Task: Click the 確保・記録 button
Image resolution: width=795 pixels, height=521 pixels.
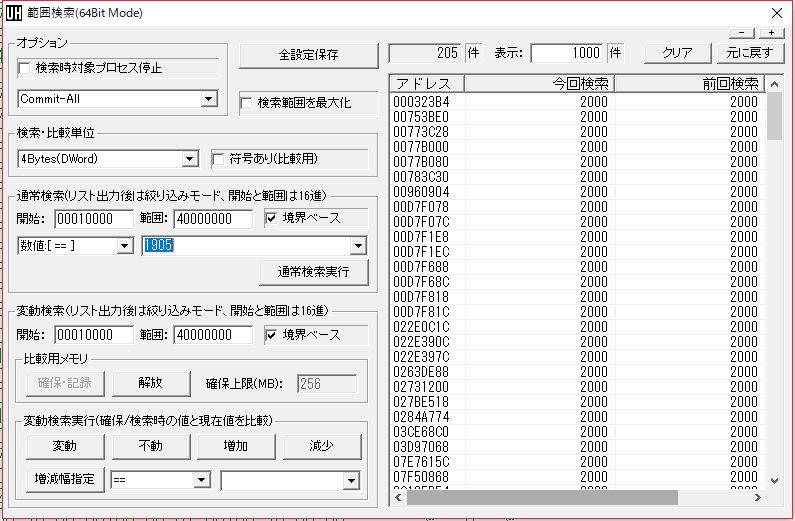Action: [x=65, y=383]
